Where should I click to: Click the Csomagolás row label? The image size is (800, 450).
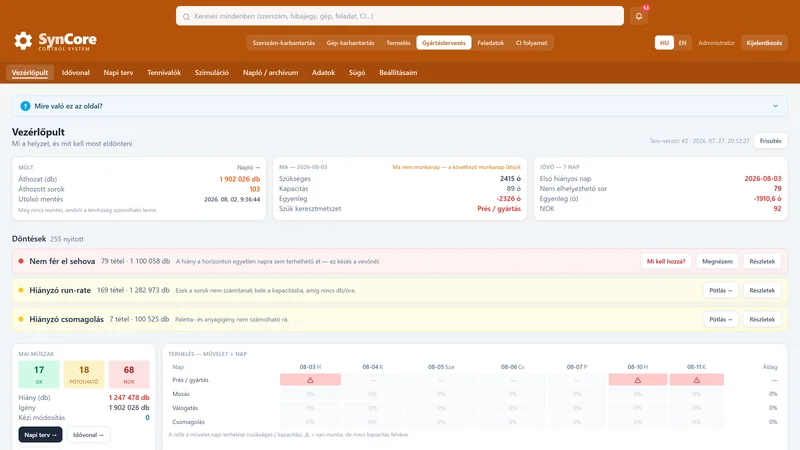coord(188,422)
